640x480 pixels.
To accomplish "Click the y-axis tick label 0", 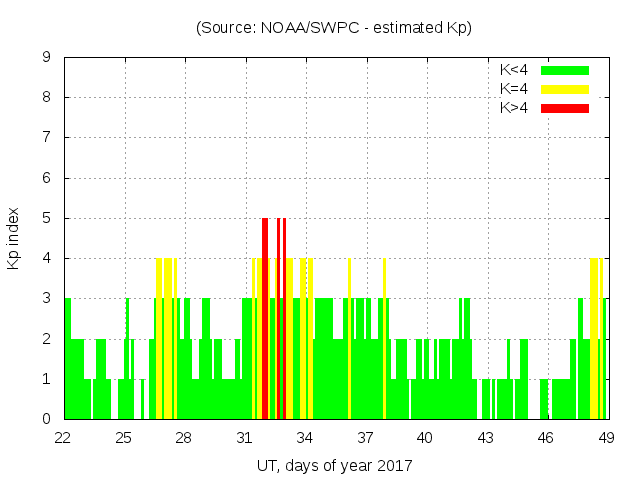I will [x=46, y=419].
